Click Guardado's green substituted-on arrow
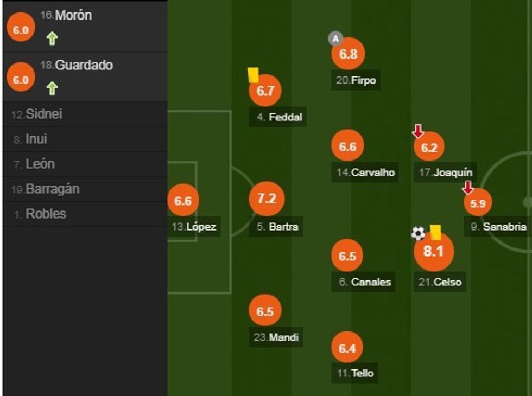Viewport: 532px width, 396px height. pos(52,88)
